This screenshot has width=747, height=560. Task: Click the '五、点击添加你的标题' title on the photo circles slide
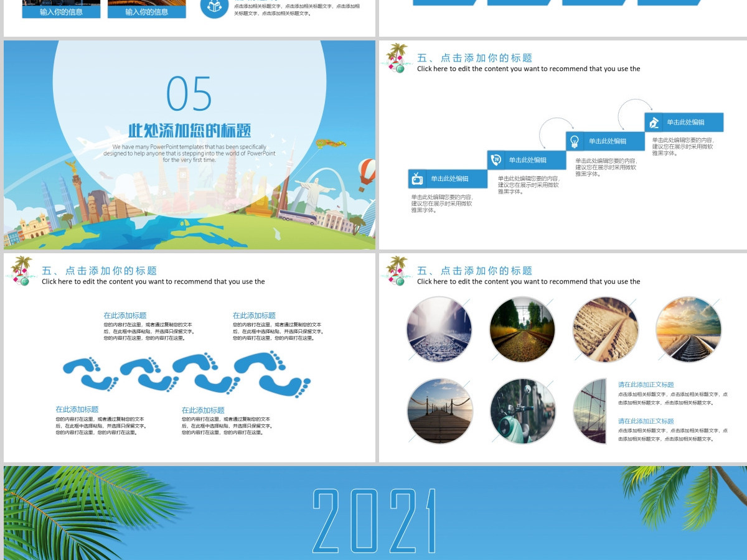coord(474,271)
